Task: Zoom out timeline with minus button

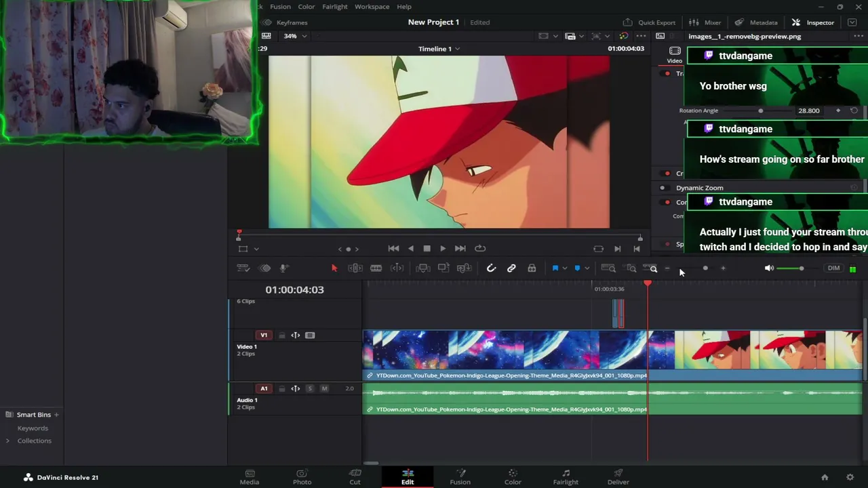Action: coord(667,268)
